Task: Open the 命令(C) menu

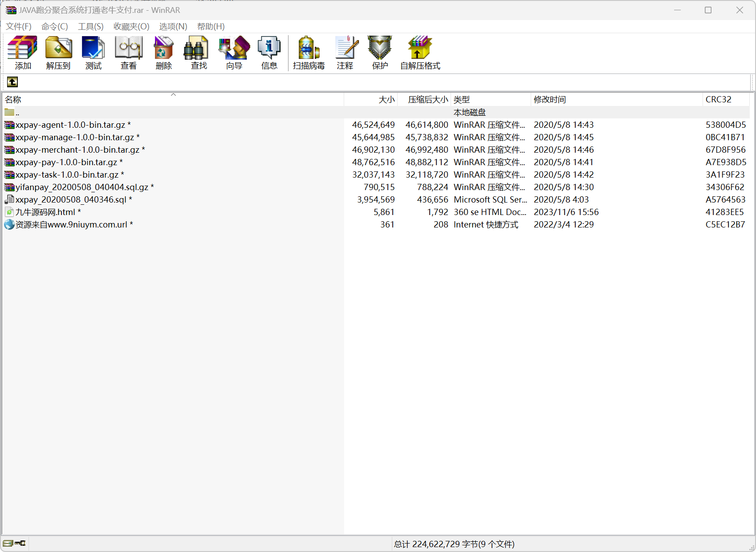Action: coord(55,27)
